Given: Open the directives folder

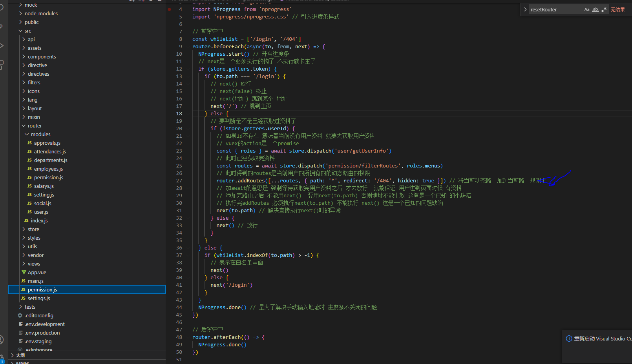Looking at the screenshot, I should point(38,74).
